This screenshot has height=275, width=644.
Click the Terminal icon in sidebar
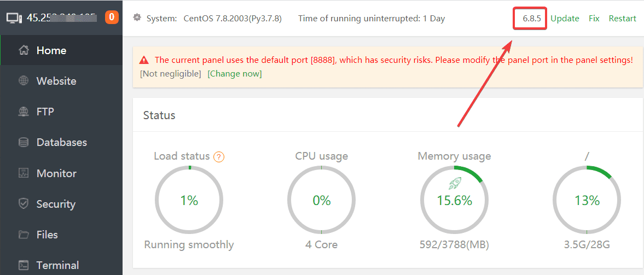[x=24, y=265]
